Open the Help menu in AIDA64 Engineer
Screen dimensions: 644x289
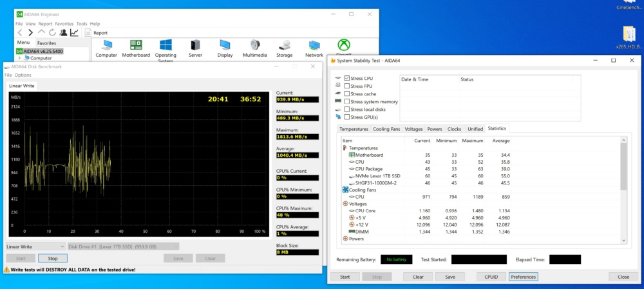[x=95, y=24]
